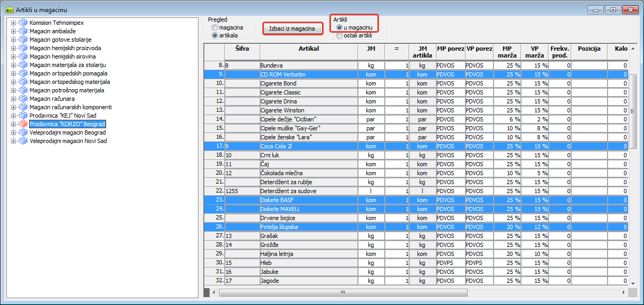Click the Prodavnica KEJ Novi Sad icon
Viewport: 644px width, 305px height.
click(x=23, y=116)
